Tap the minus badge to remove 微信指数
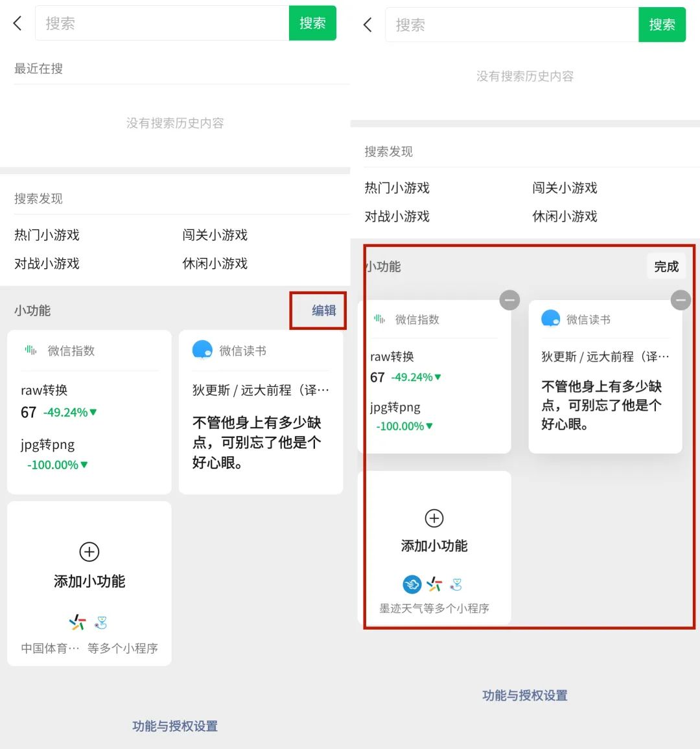The width and height of the screenshot is (700, 749). coord(509,300)
